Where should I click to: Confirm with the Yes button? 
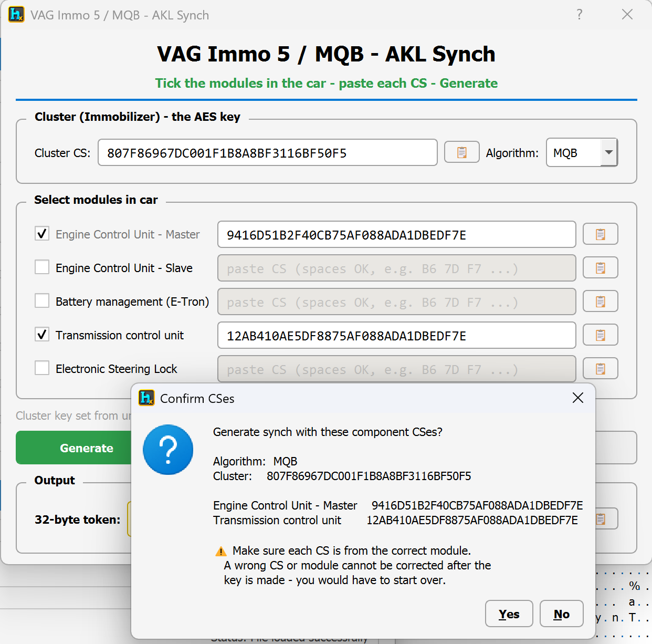tap(509, 614)
